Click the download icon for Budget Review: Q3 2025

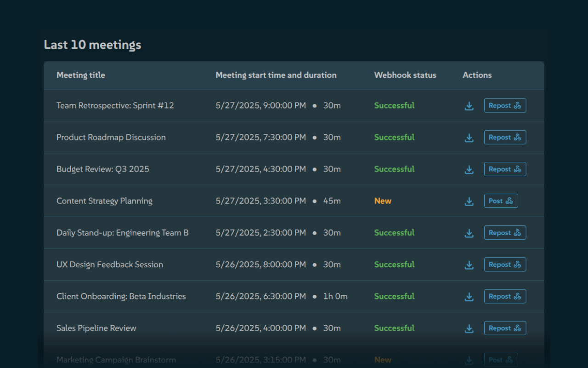pos(469,169)
